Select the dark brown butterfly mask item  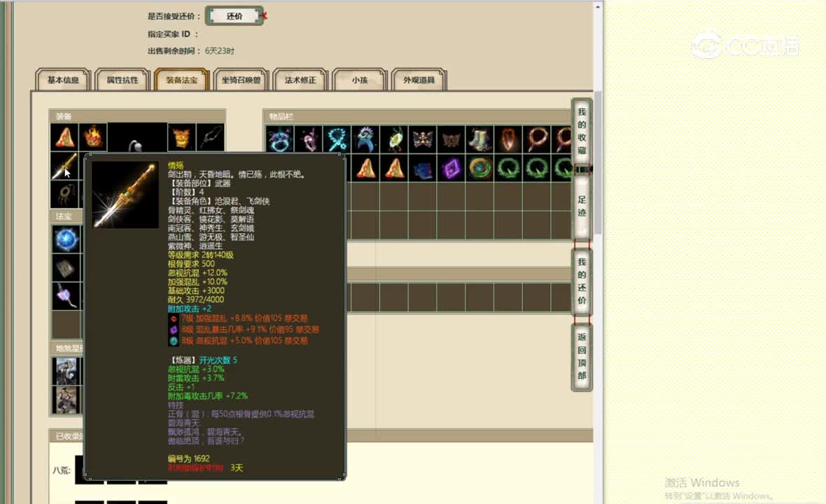tap(450, 139)
